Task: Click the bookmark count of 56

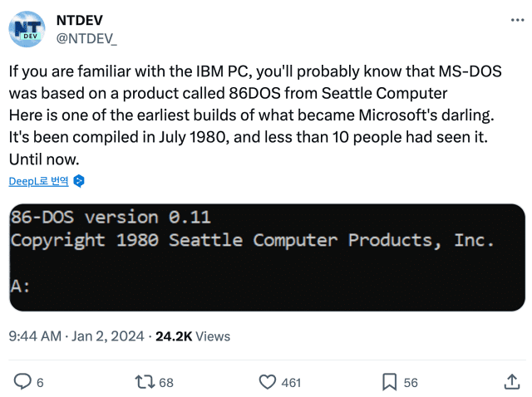Action: (x=411, y=382)
